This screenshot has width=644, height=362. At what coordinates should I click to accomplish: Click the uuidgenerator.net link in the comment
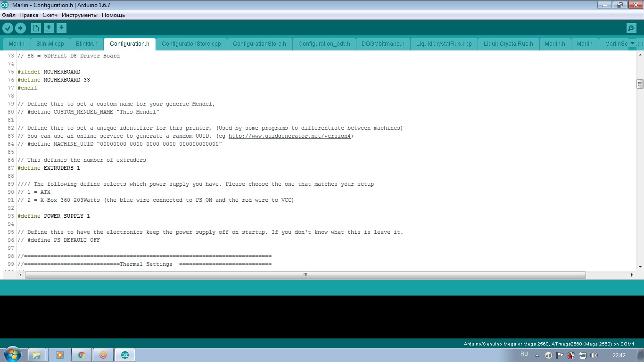[x=290, y=136]
